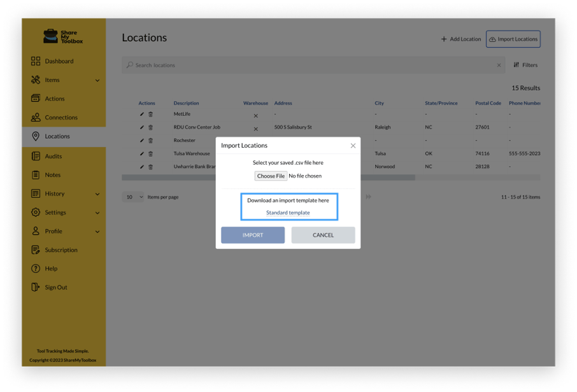Viewport: 577px width, 392px height.
Task: Click the Audits clipboard icon
Action: 36,156
